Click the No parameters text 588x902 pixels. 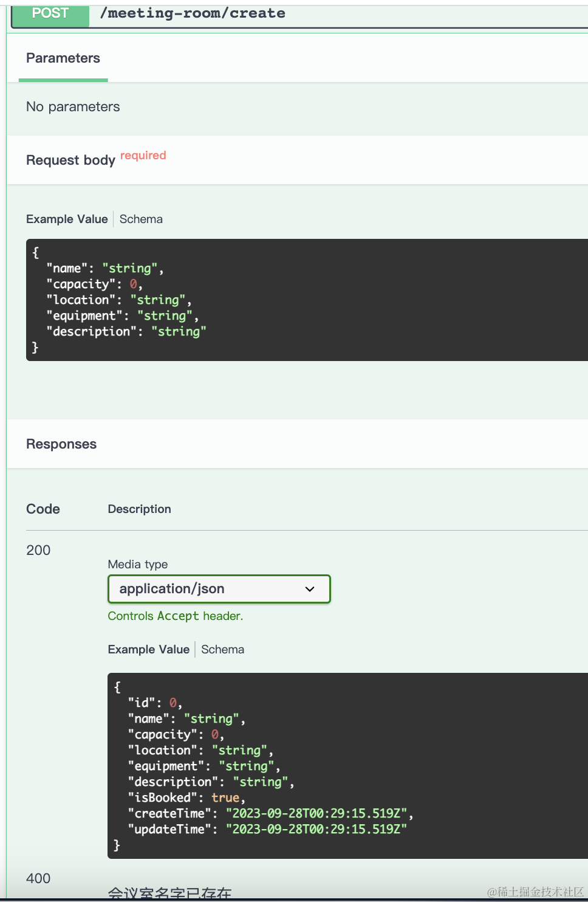pos(73,107)
